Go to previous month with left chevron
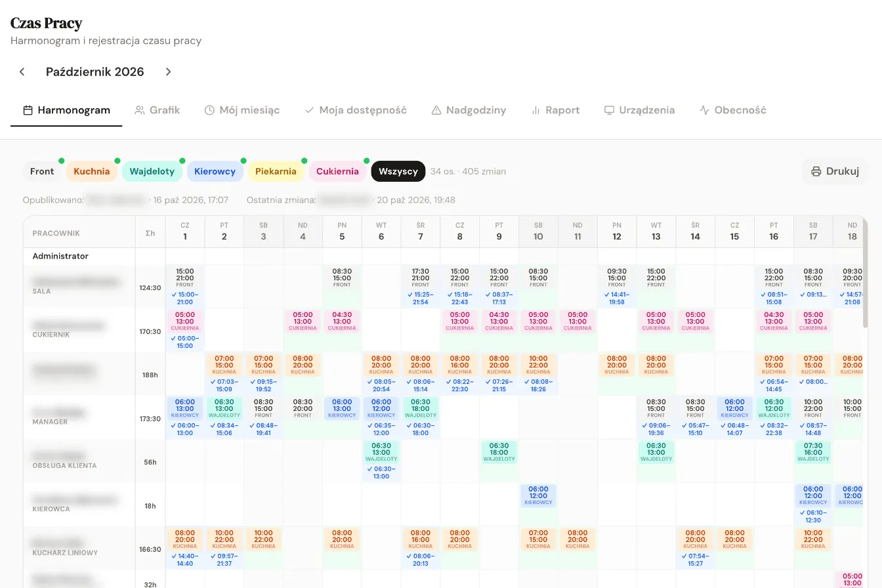Image resolution: width=882 pixels, height=588 pixels. 22,72
